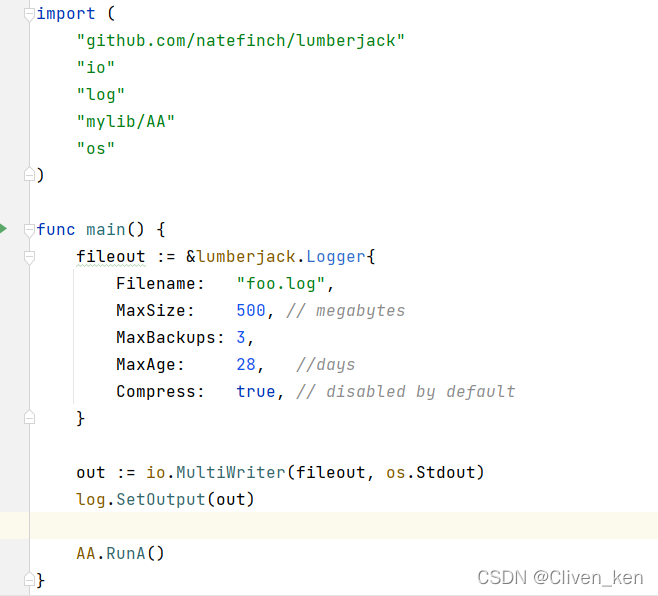Click the import keyword
This screenshot has height=596, width=658.
point(66,14)
